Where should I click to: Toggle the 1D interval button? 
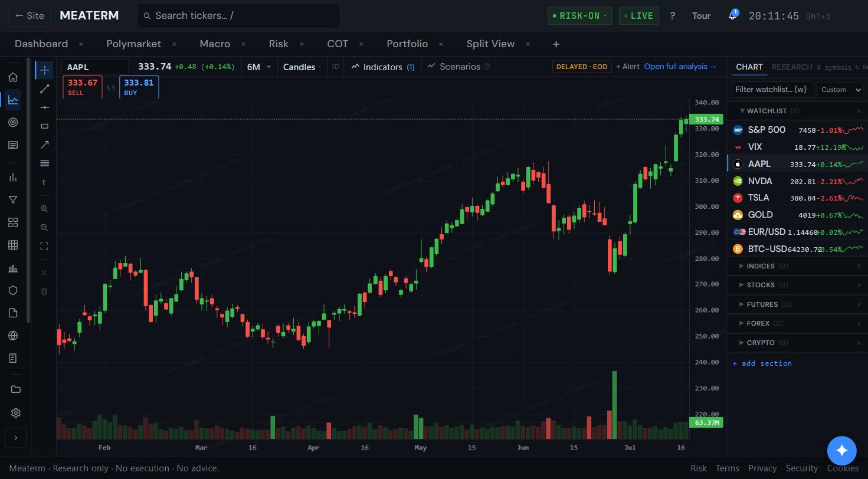(335, 67)
